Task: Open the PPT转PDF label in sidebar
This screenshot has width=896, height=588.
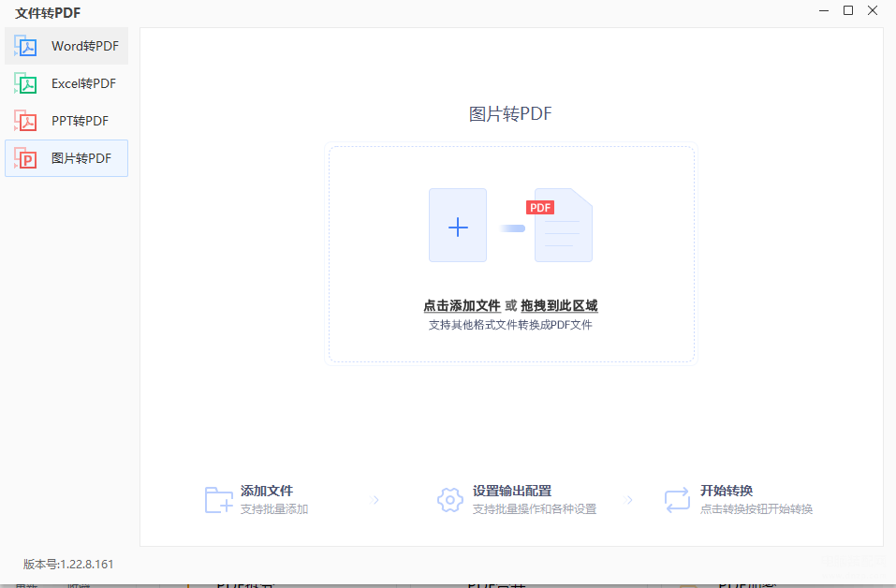Action: point(80,121)
